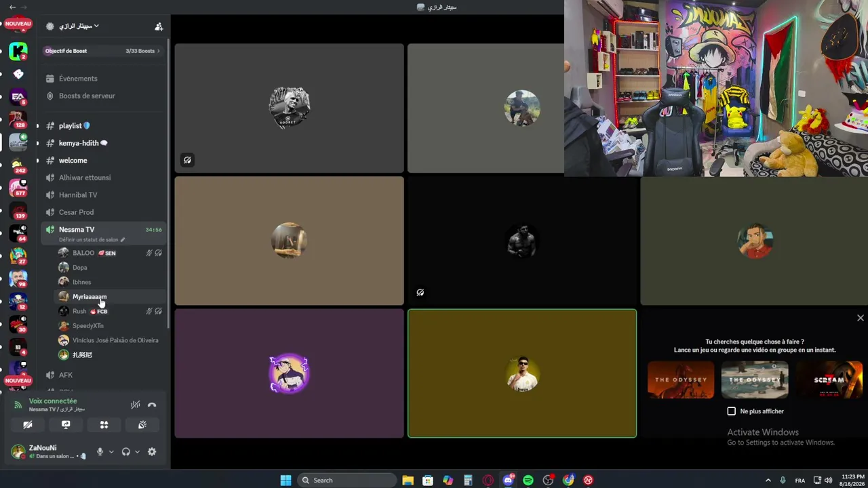Toggle camera on in voice panel
The height and width of the screenshot is (488, 868).
point(28,425)
